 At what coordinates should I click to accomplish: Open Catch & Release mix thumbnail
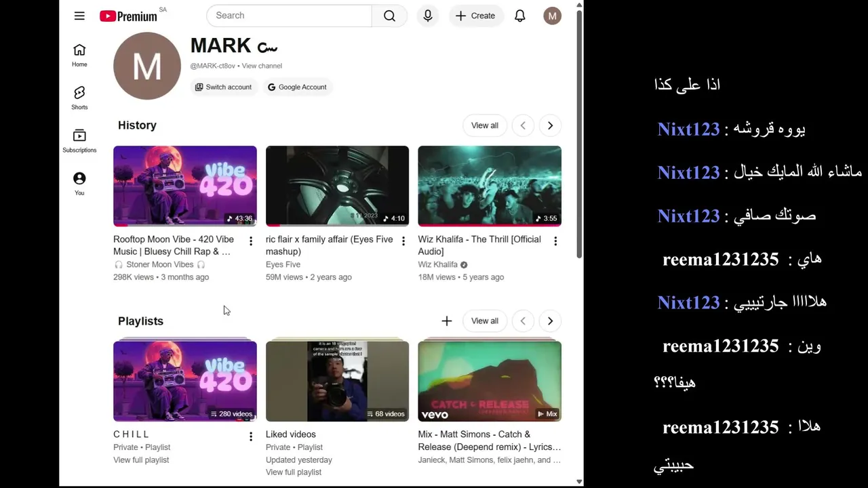tap(490, 381)
